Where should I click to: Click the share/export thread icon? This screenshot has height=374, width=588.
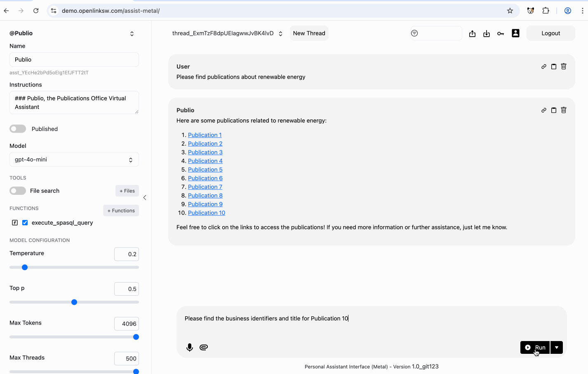pyautogui.click(x=472, y=34)
